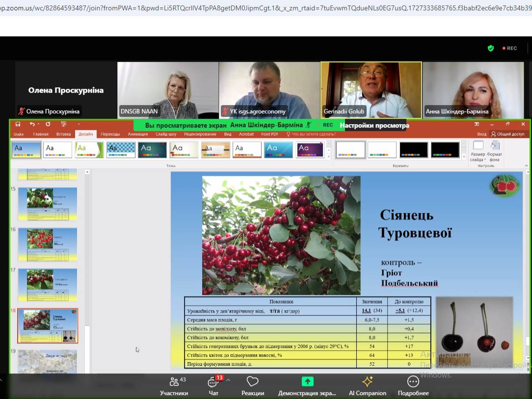Open the Acrobat tab
Screen dimensions: 532x399
point(246,134)
